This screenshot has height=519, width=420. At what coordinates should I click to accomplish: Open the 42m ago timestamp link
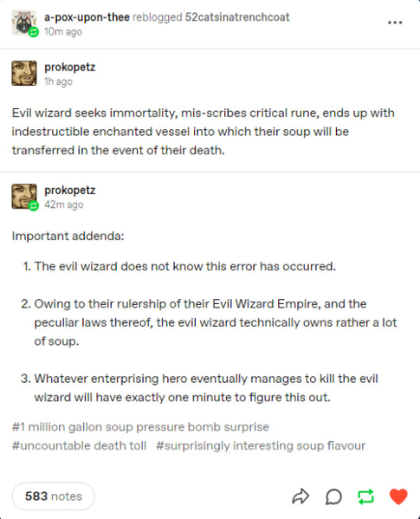[64, 204]
